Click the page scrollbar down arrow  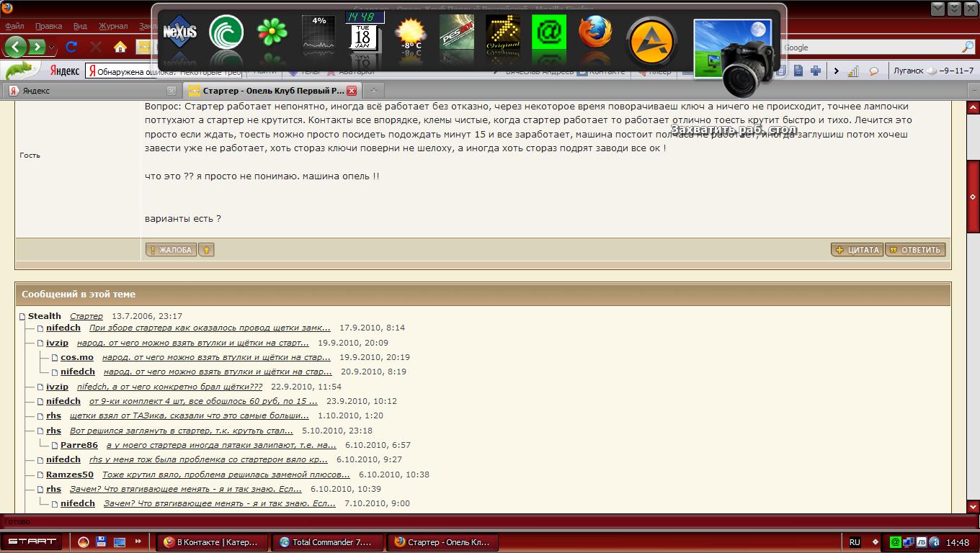pos(973,506)
